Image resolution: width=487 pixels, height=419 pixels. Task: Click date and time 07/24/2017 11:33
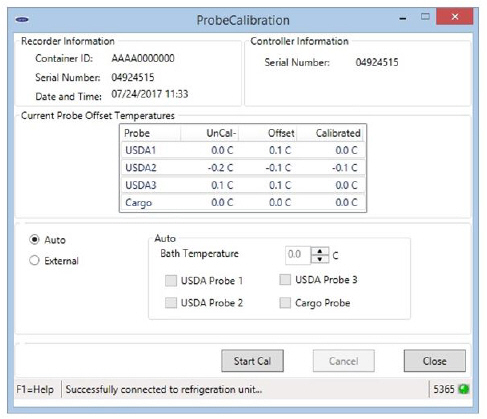(x=150, y=94)
